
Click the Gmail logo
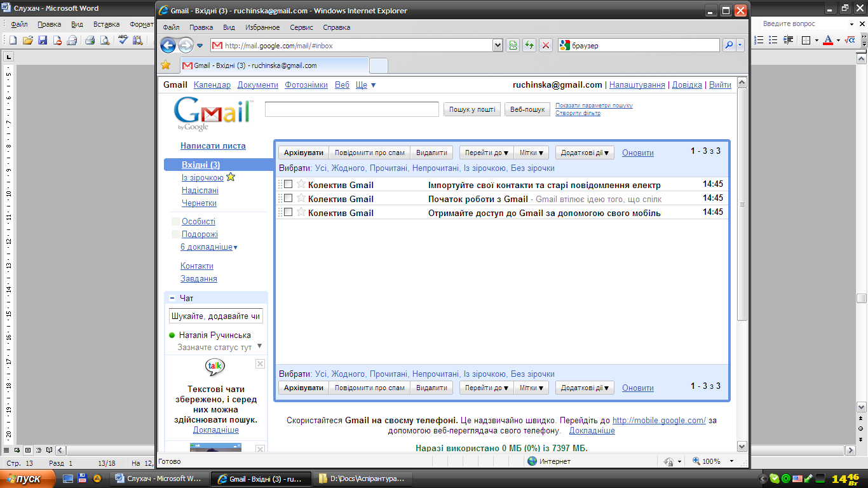[x=212, y=114]
